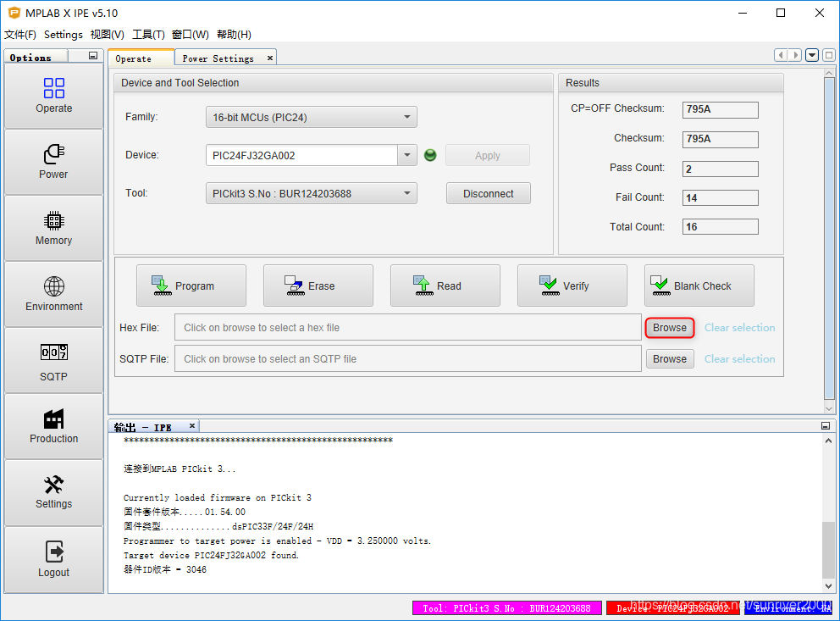The image size is (840, 621).
Task: Click the Program button
Action: (x=191, y=286)
